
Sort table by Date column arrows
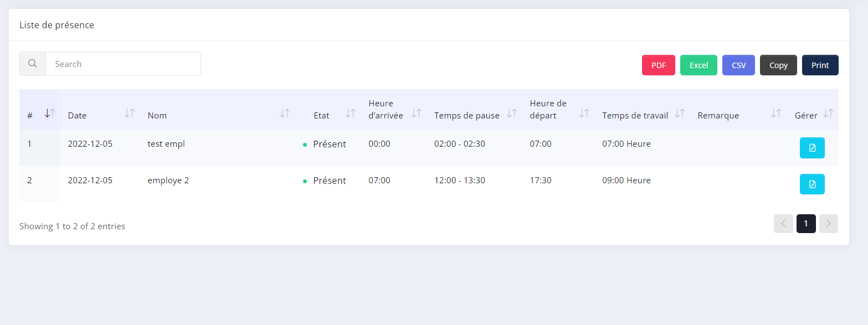tap(130, 113)
